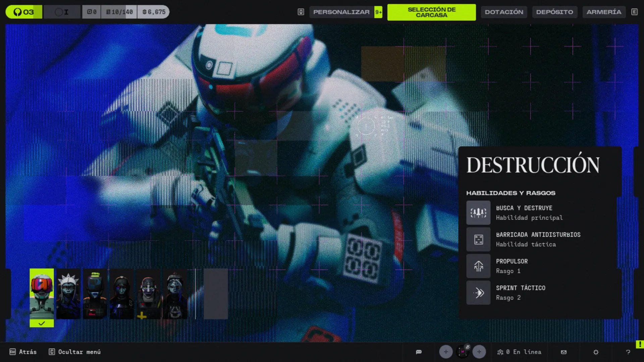The width and height of the screenshot is (644, 362).
Task: Click the help question mark icon
Action: [628, 352]
